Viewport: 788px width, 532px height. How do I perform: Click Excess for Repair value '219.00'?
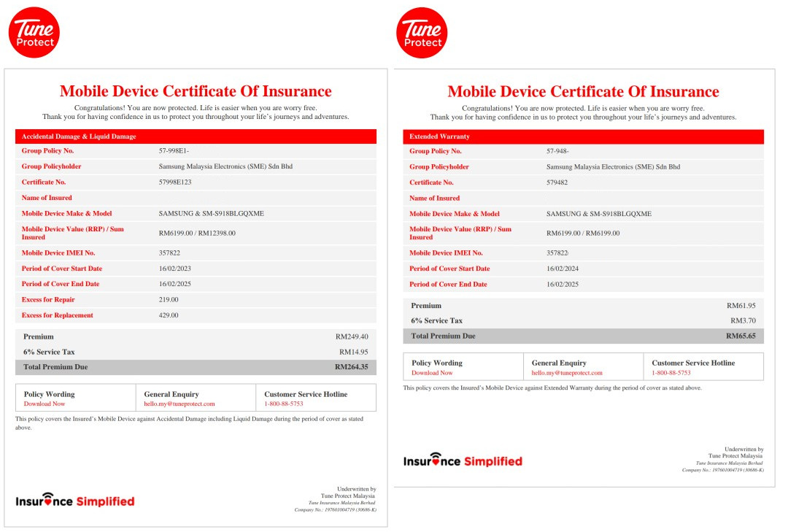coord(169,300)
